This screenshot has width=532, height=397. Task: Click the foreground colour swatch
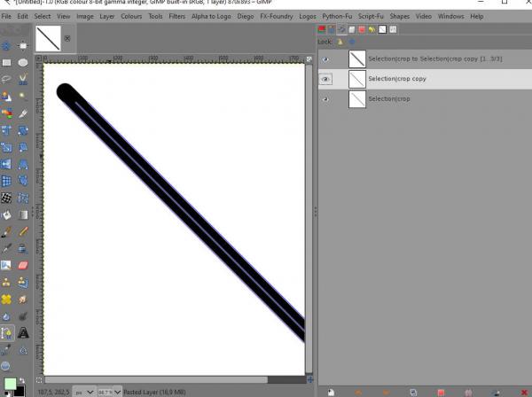[10, 384]
